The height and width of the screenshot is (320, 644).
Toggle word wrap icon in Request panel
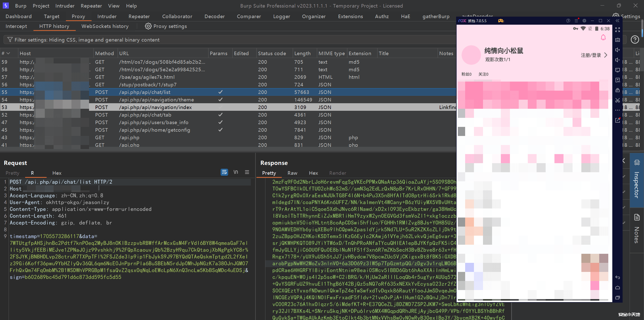tap(224, 172)
